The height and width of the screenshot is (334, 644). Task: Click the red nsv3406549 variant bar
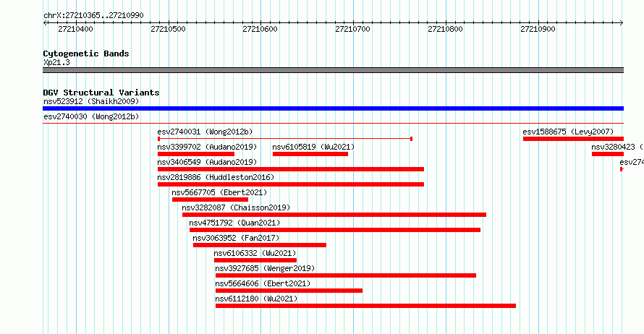[x=291, y=169]
